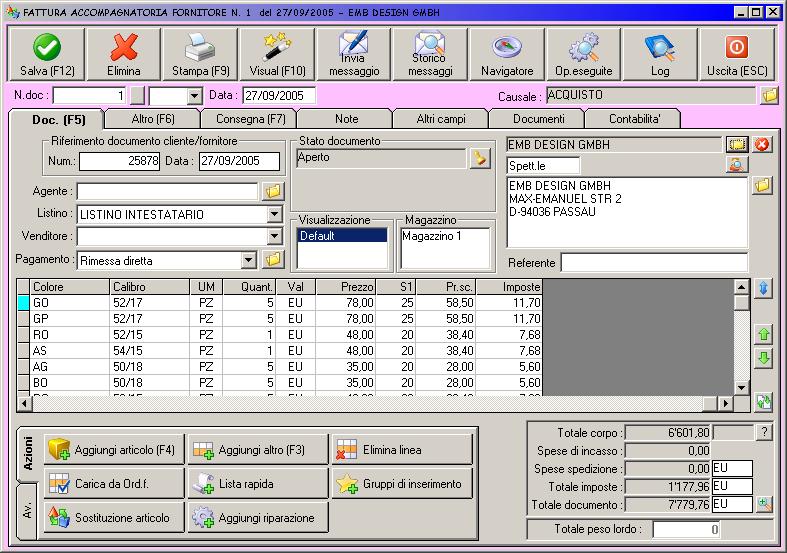Click the green move row up arrow
The width and height of the screenshot is (787, 553).
(764, 334)
